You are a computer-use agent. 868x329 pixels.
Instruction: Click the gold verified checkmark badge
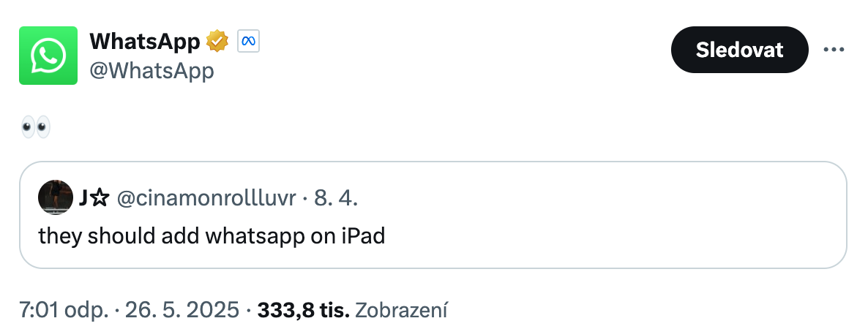pos(217,42)
